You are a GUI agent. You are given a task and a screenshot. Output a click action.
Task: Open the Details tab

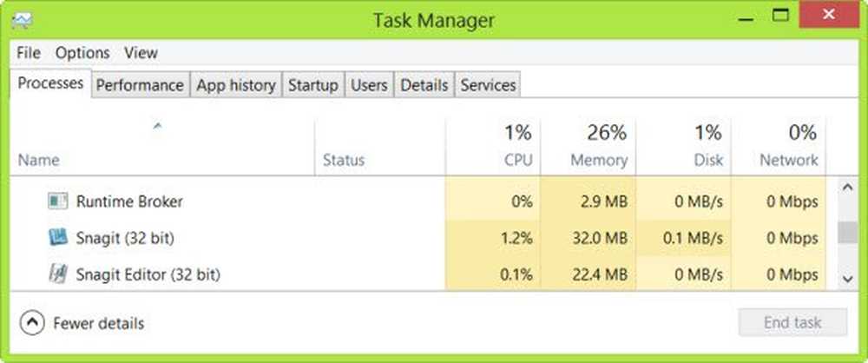click(x=424, y=85)
